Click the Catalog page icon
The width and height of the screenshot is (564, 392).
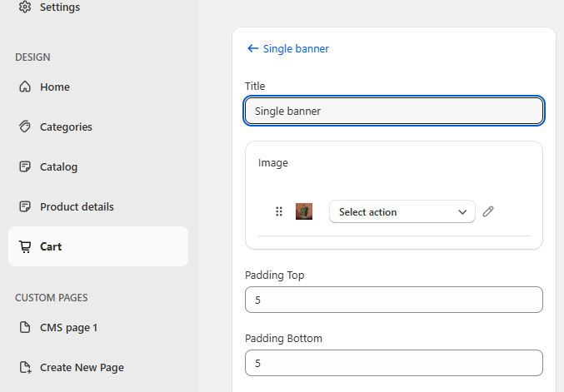[25, 166]
